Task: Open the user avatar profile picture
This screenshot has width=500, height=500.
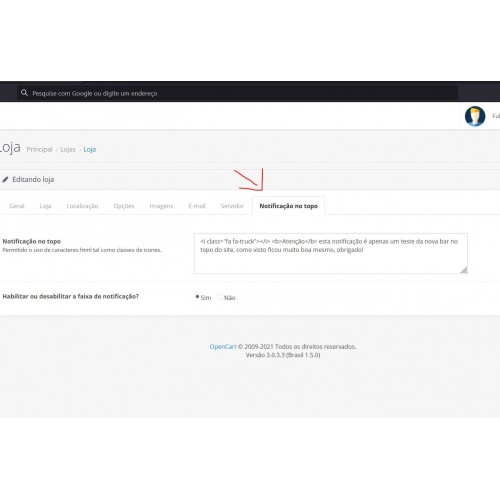Action: tap(475, 116)
